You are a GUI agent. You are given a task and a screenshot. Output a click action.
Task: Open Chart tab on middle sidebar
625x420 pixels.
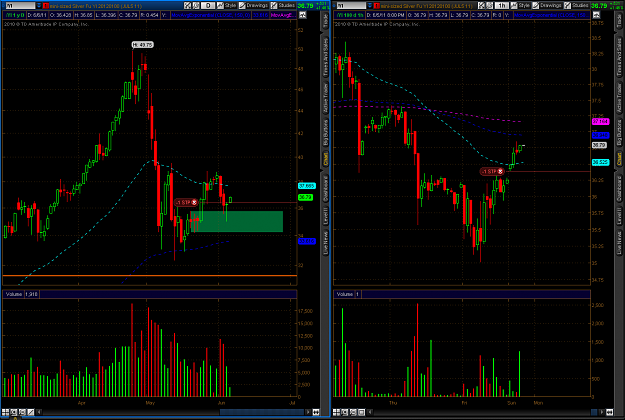click(x=325, y=159)
